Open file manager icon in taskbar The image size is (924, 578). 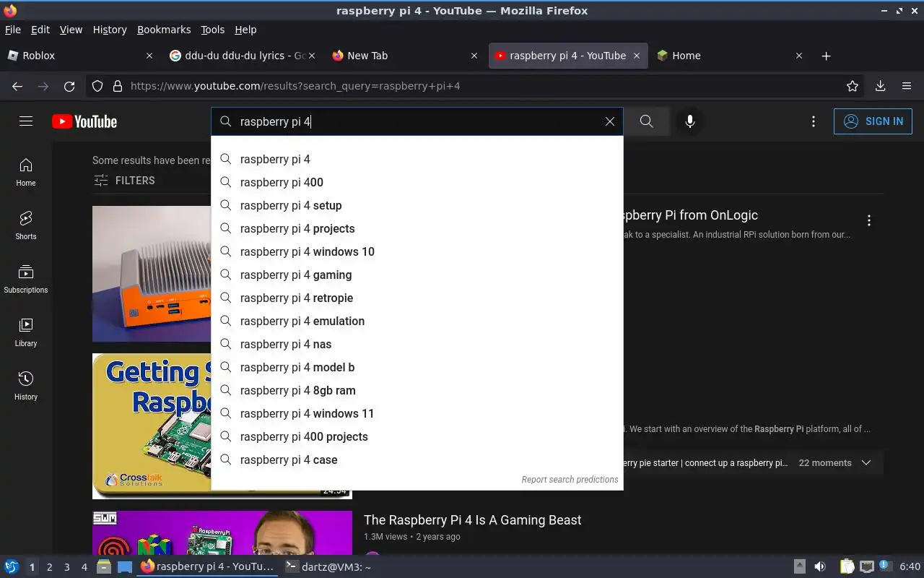104,567
